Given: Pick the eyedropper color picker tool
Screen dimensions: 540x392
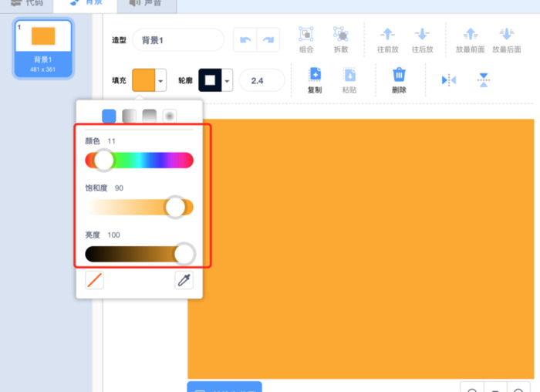Looking at the screenshot, I should 184,280.
